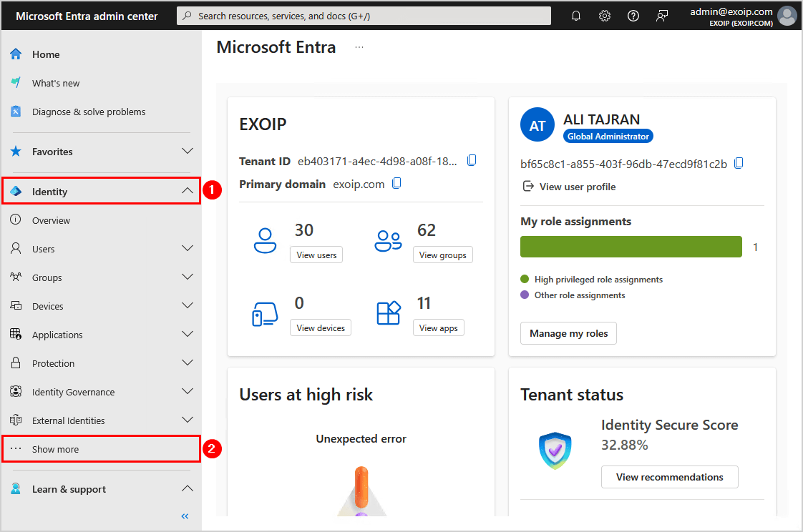The width and height of the screenshot is (803, 532).
Task: Open the admin account avatar
Action: pos(787,15)
